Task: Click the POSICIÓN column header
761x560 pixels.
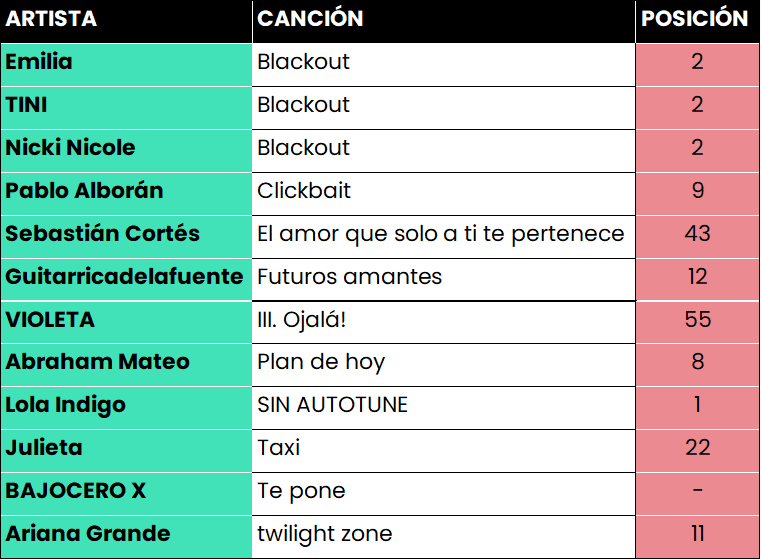Action: (x=697, y=21)
